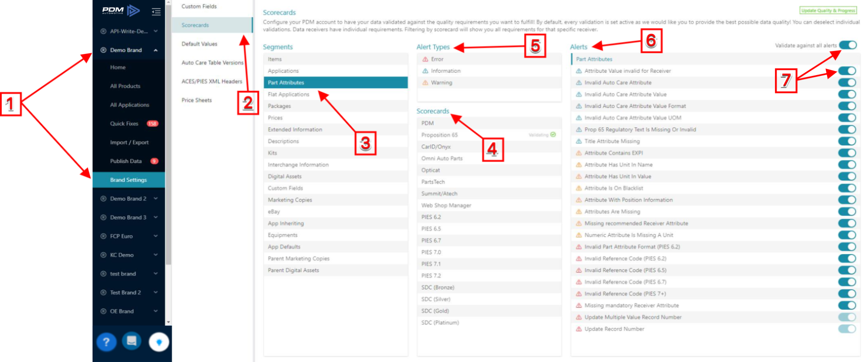Open the Scorecards settings tab
Image resolution: width=868 pixels, height=362 pixels.
tap(212, 25)
